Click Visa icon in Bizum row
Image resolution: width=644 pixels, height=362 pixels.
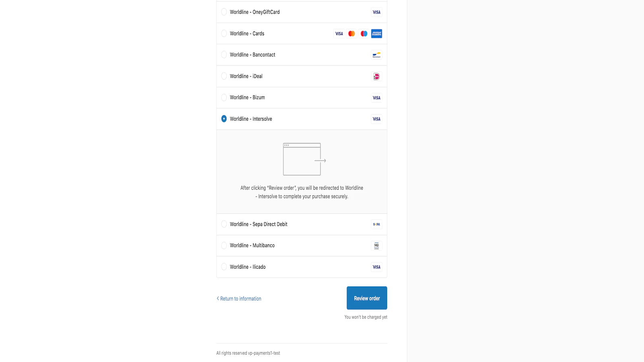click(376, 97)
